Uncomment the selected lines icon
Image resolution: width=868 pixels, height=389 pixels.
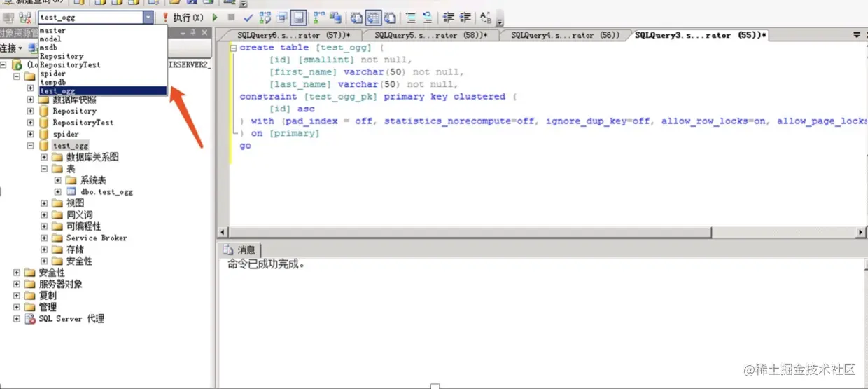point(428,18)
